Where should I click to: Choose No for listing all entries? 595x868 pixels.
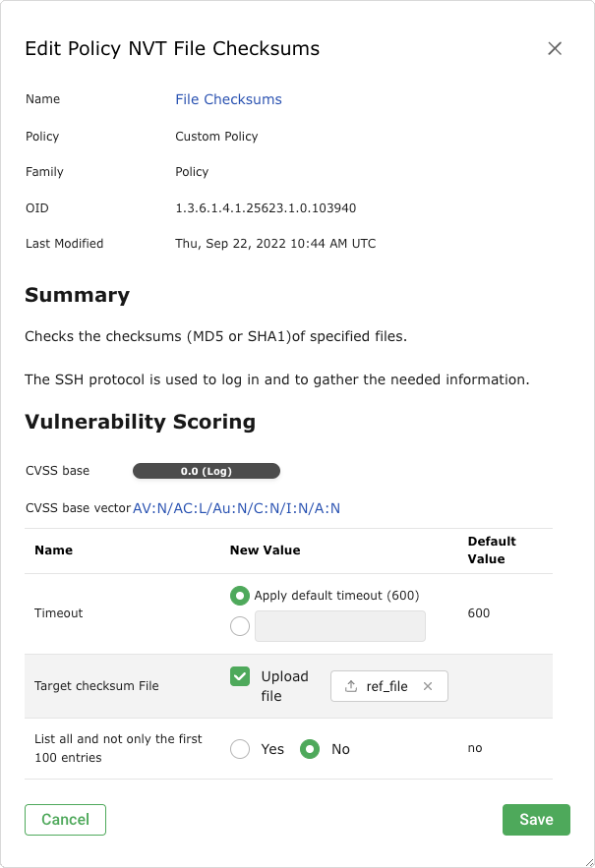click(310, 749)
